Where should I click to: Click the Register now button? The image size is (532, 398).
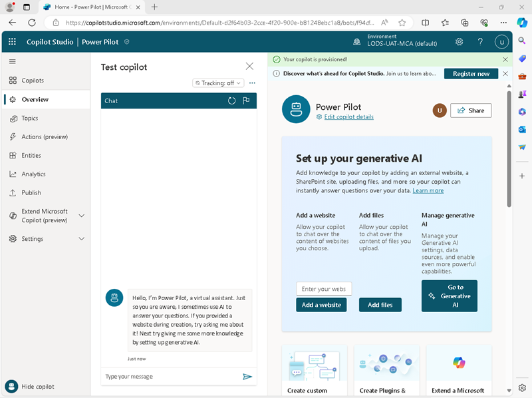471,74
